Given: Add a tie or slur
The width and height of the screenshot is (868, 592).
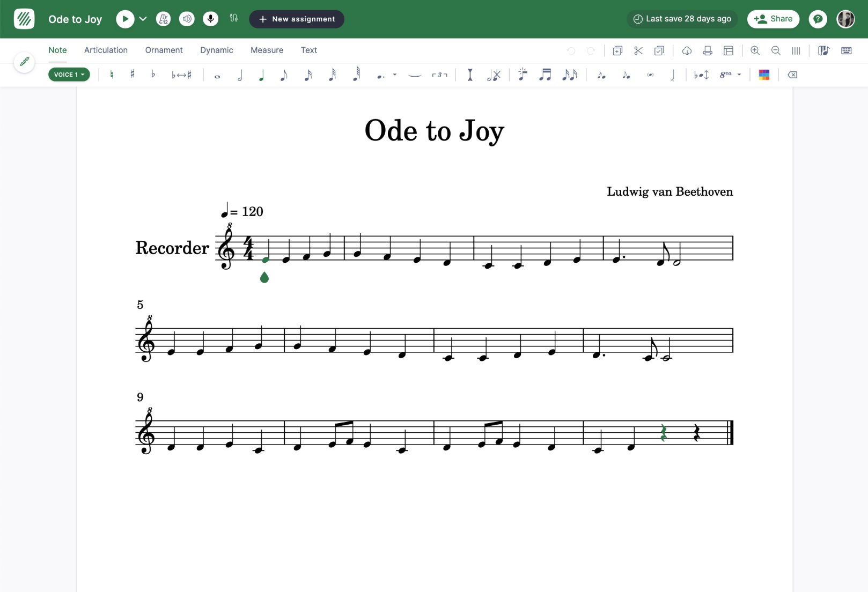Looking at the screenshot, I should click(x=415, y=76).
